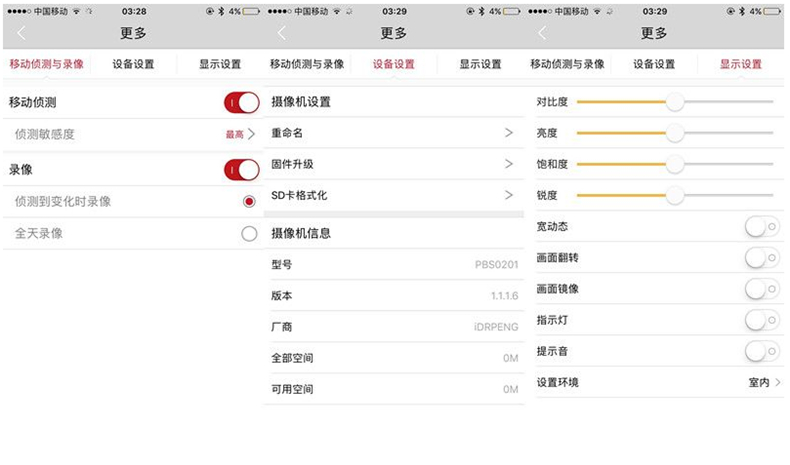Tap Bluetooth icon in right status bar
Image resolution: width=790 pixels, height=465 pixels.
click(741, 11)
